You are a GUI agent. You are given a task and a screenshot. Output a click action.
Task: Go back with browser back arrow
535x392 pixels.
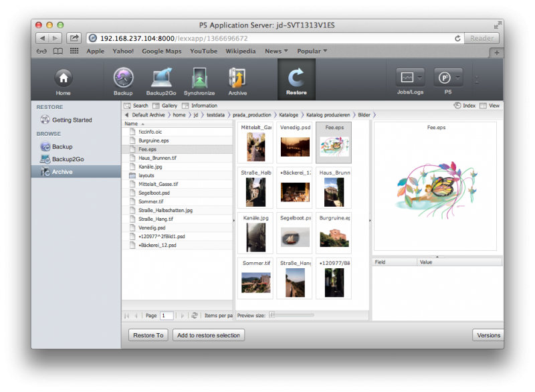(42, 38)
